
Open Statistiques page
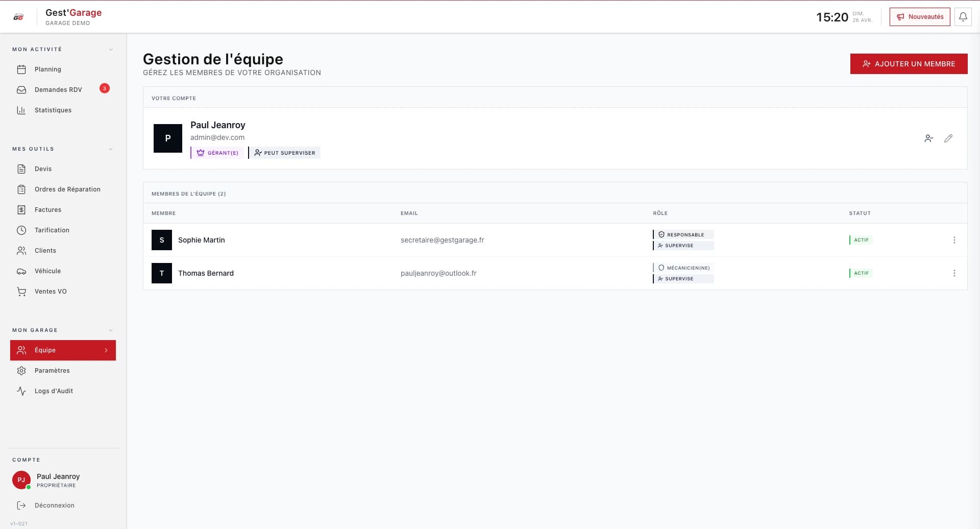pos(63,110)
